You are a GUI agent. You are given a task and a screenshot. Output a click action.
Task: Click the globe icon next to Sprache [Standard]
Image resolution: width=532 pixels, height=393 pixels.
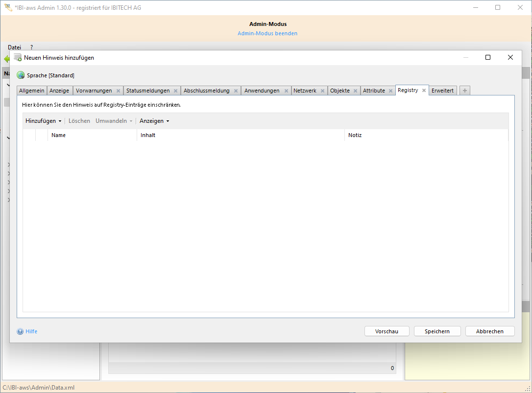click(20, 75)
